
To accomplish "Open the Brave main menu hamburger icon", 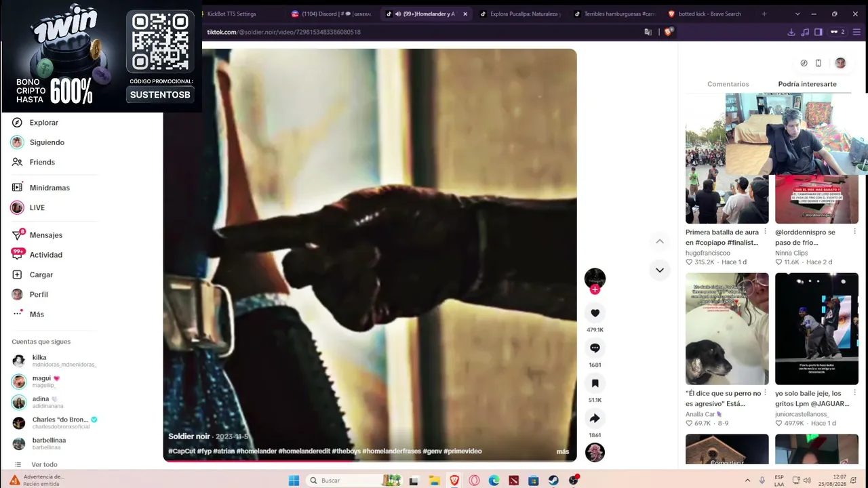I will click(857, 32).
